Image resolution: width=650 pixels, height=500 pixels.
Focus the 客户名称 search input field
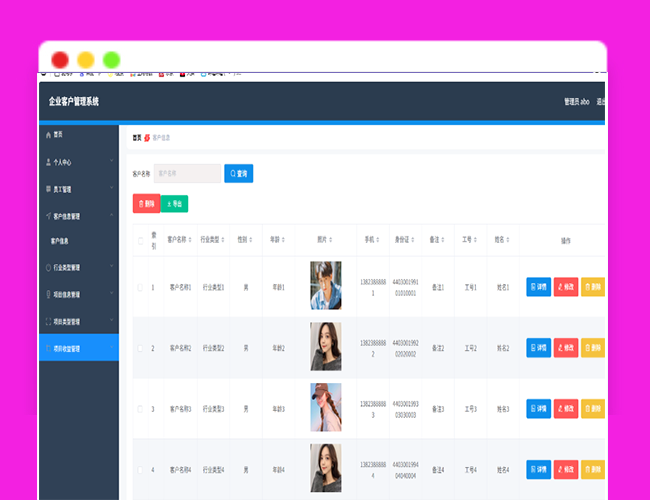tap(187, 173)
